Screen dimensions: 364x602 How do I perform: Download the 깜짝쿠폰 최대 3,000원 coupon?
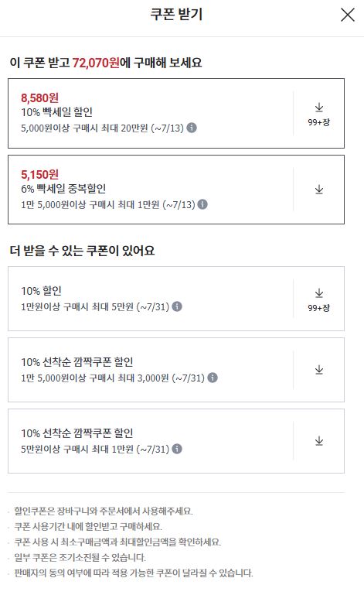(318, 370)
